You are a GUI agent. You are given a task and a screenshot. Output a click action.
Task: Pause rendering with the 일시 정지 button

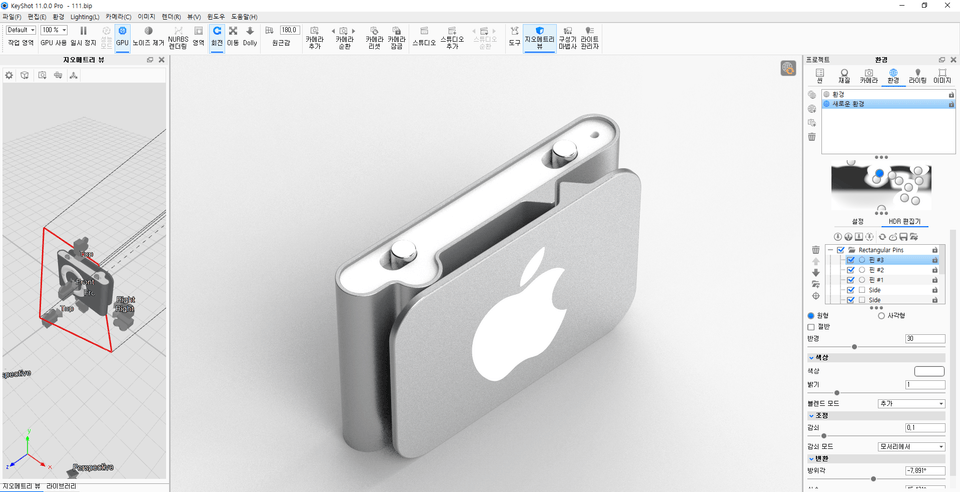point(83,37)
